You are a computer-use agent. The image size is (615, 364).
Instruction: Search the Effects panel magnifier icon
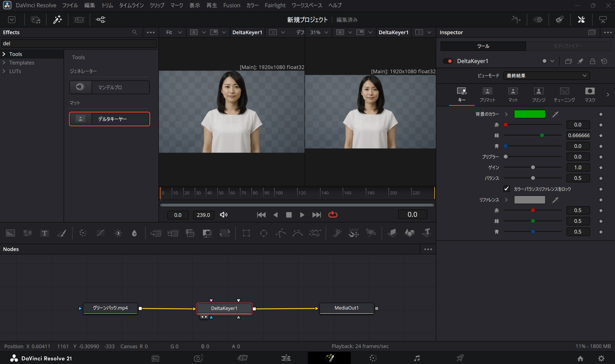click(x=134, y=32)
